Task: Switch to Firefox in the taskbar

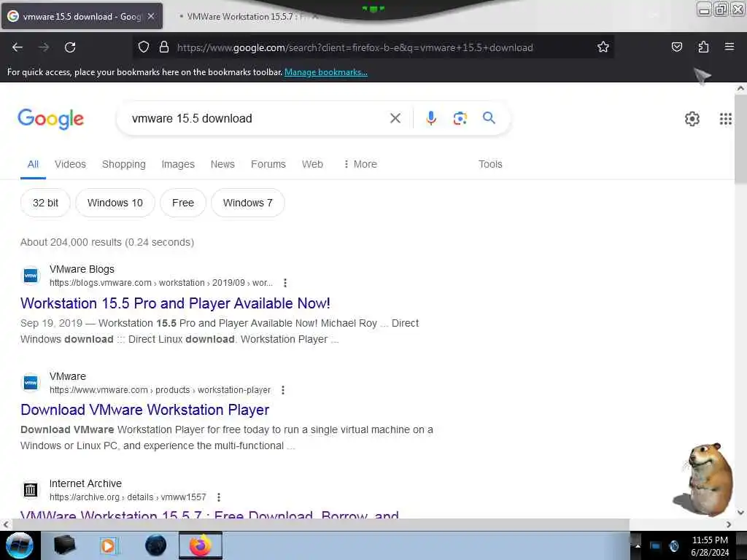Action: point(201,545)
